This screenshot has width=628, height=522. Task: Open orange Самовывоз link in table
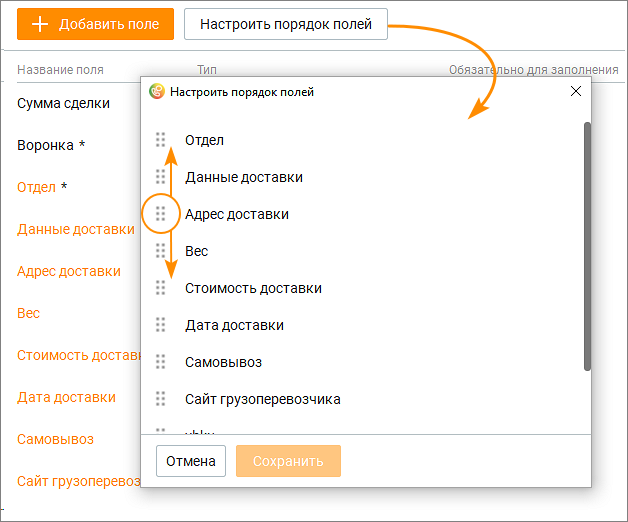coord(55,439)
